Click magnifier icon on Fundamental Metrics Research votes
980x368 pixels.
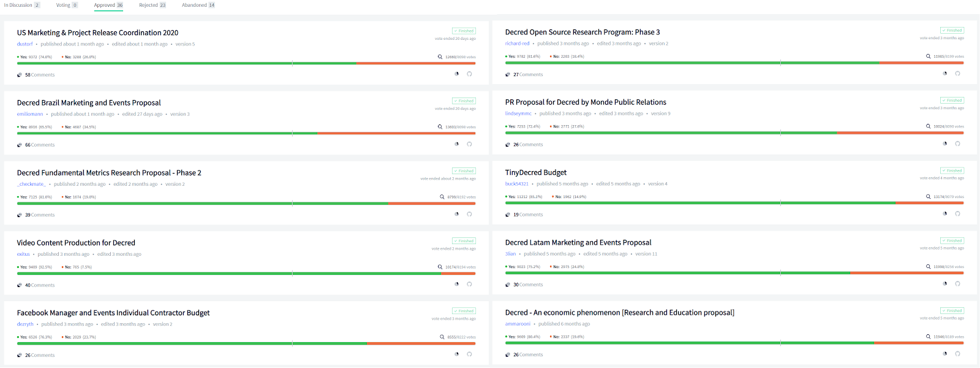coord(442,197)
